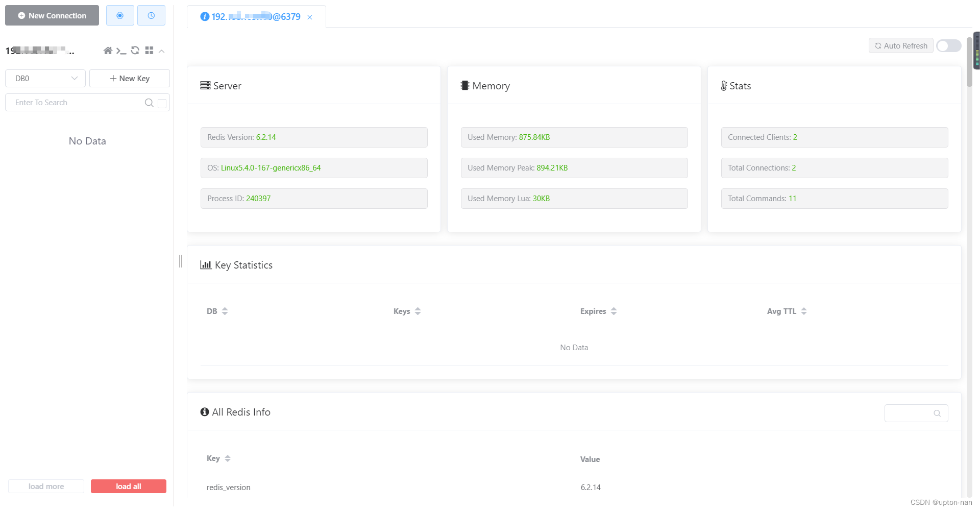Click the Process ID 240397 field
The width and height of the screenshot is (980, 511).
pos(314,199)
